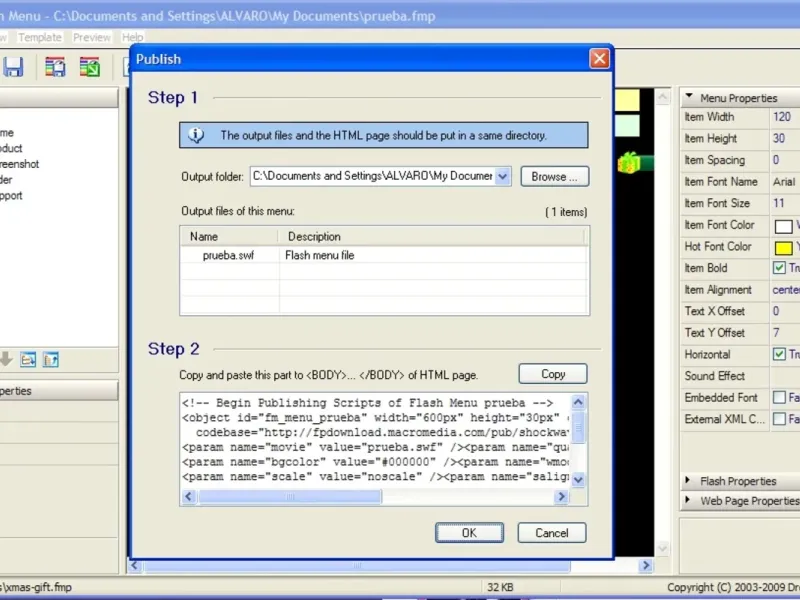This screenshot has height=600, width=800.
Task: Click the 'Flash menu file' description cell
Action: coord(319,255)
